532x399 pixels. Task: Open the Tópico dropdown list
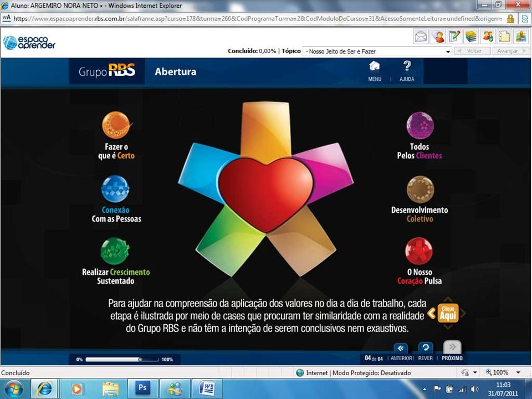(377, 52)
